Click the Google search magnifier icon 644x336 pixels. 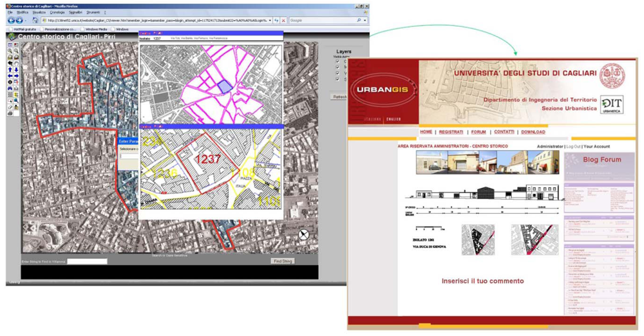point(359,20)
